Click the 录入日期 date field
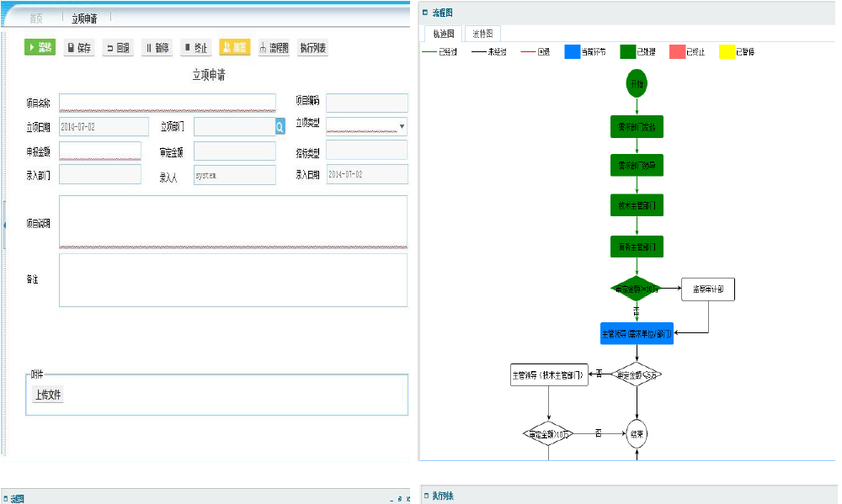The width and height of the screenshot is (842, 504). point(367,174)
